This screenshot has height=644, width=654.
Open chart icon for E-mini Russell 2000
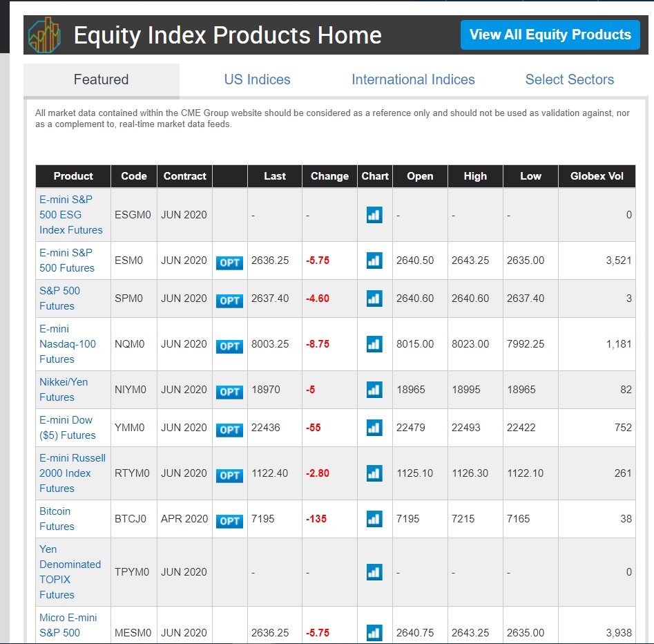pyautogui.click(x=374, y=473)
